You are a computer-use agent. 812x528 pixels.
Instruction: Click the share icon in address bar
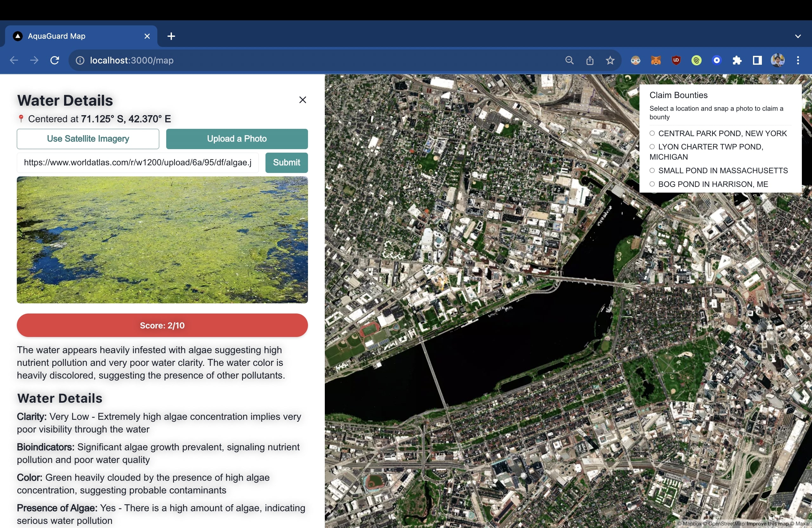click(x=590, y=60)
